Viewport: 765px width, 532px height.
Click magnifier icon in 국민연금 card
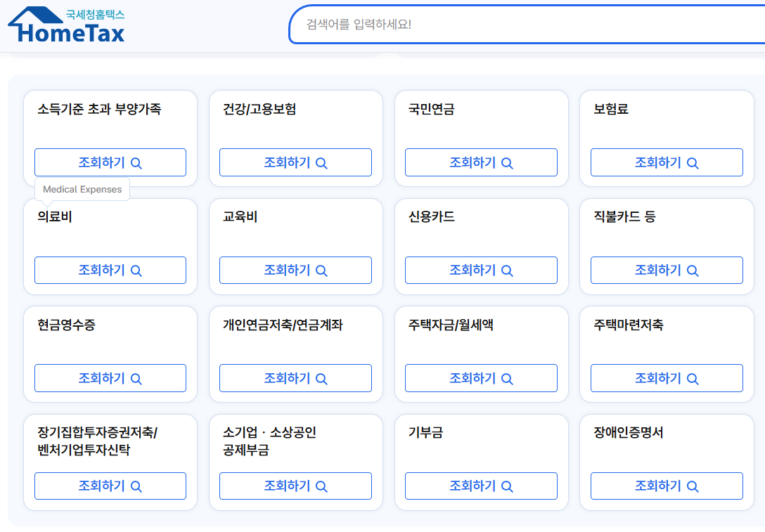(508, 163)
